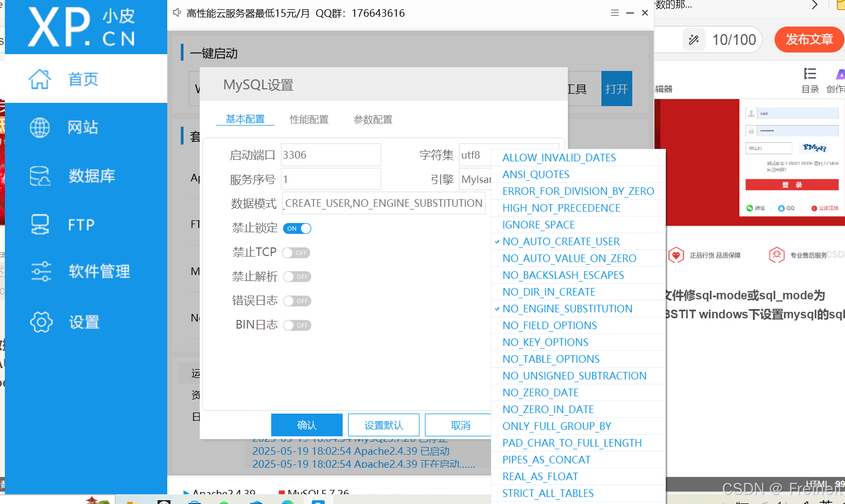Click the 发布文章 publish button
Image resolution: width=845 pixels, height=504 pixels.
click(x=809, y=40)
